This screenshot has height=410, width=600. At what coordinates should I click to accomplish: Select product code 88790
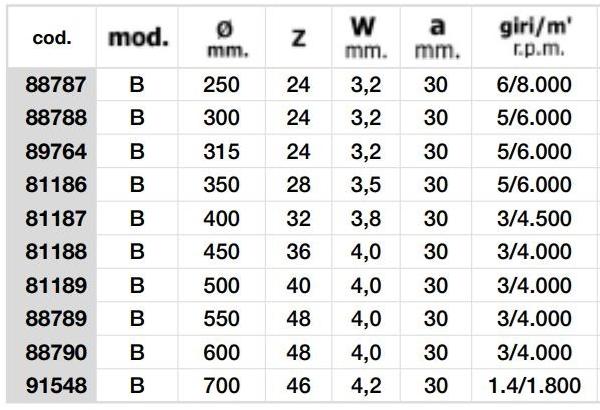(57, 351)
